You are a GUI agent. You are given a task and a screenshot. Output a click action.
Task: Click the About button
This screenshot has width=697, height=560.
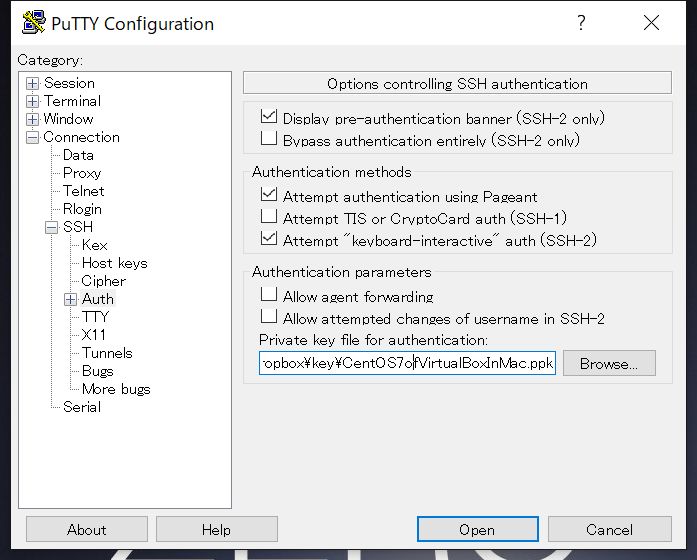coord(87,529)
